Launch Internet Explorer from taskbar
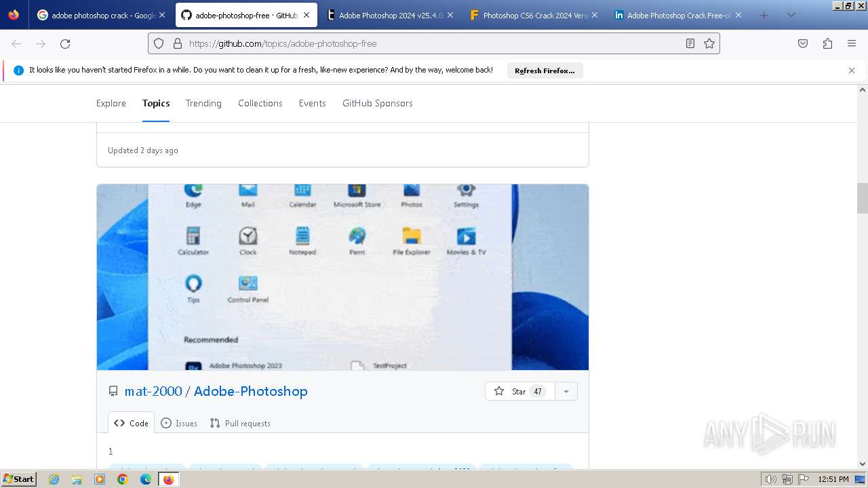 (x=54, y=479)
